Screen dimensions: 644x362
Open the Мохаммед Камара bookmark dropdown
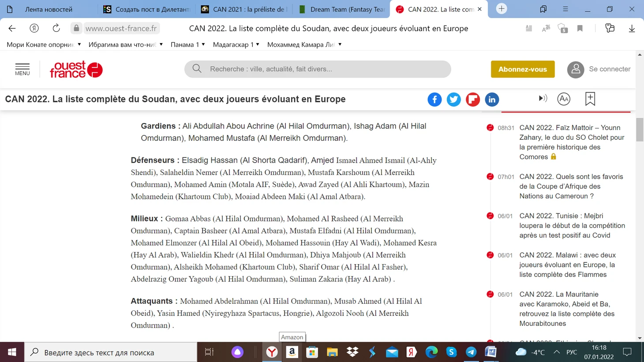tap(304, 45)
